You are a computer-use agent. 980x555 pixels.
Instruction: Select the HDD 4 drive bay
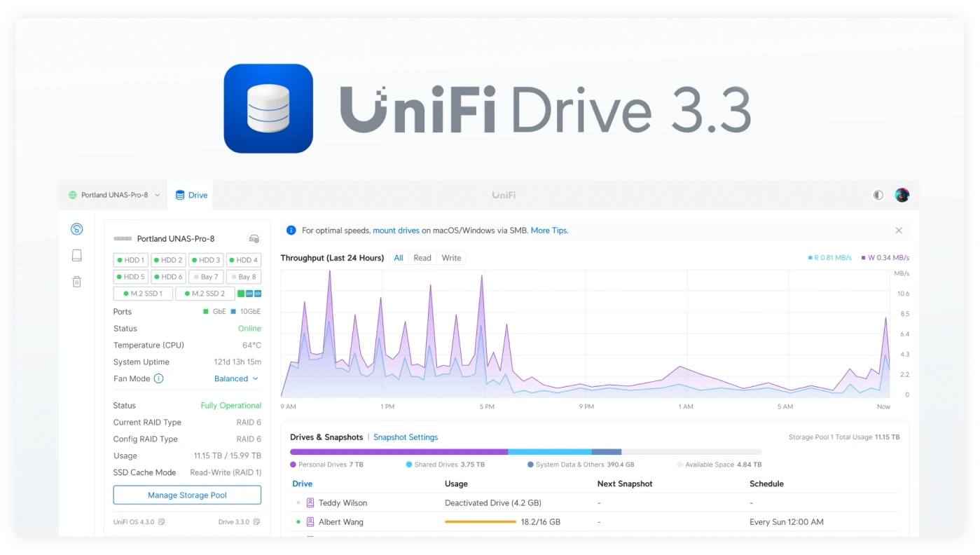(x=244, y=260)
